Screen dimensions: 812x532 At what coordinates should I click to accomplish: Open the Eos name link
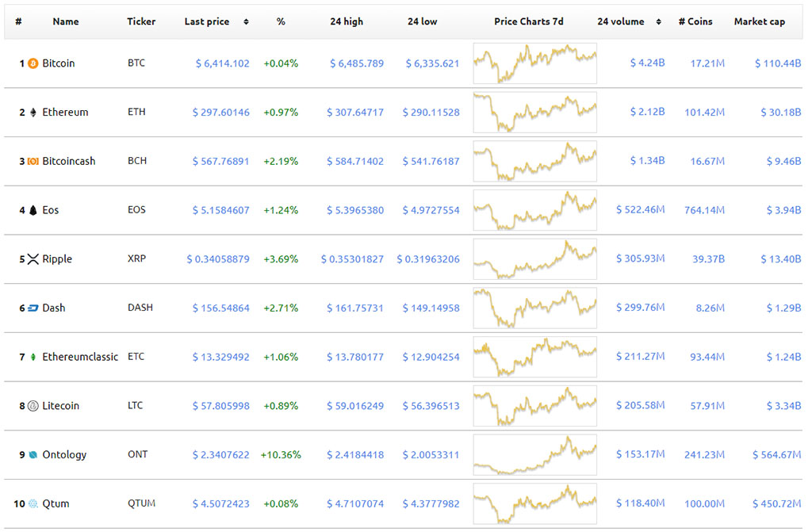[x=51, y=210]
